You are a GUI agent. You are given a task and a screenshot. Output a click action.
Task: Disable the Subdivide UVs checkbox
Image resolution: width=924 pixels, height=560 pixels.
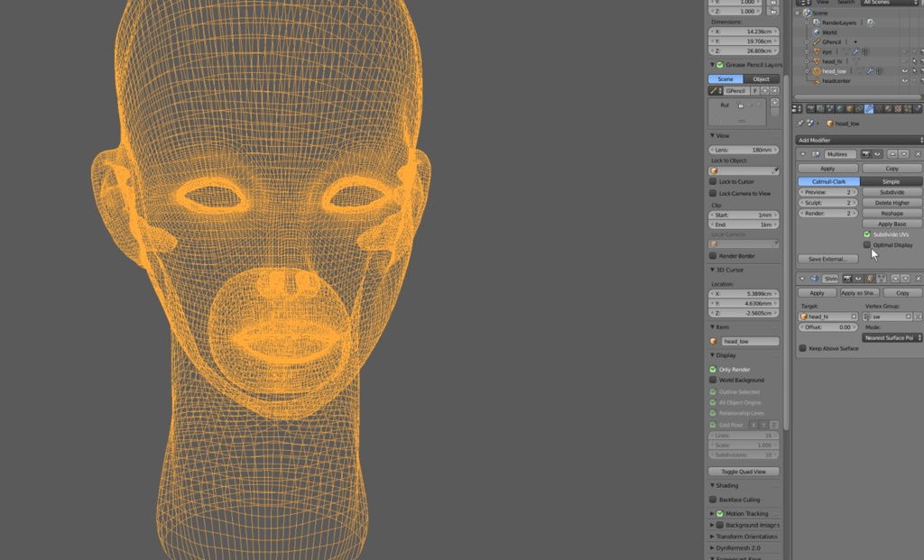tap(867, 234)
